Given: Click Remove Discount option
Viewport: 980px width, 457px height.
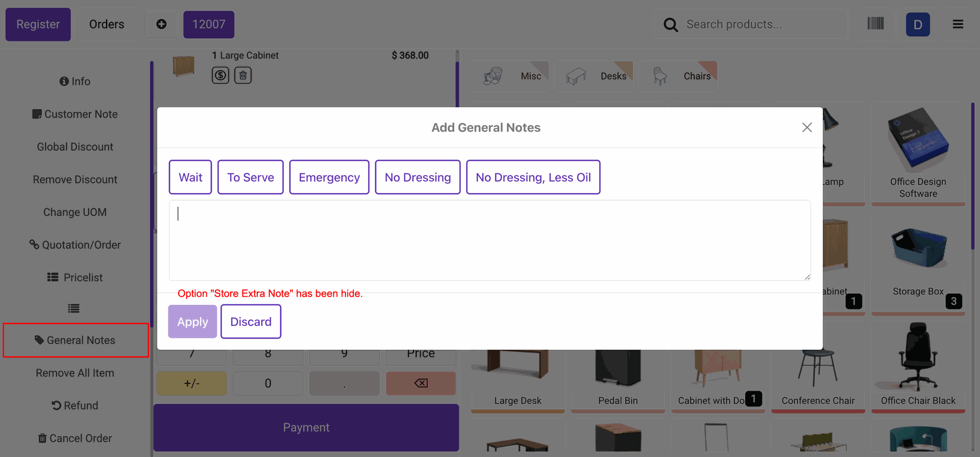Looking at the screenshot, I should (x=75, y=179).
